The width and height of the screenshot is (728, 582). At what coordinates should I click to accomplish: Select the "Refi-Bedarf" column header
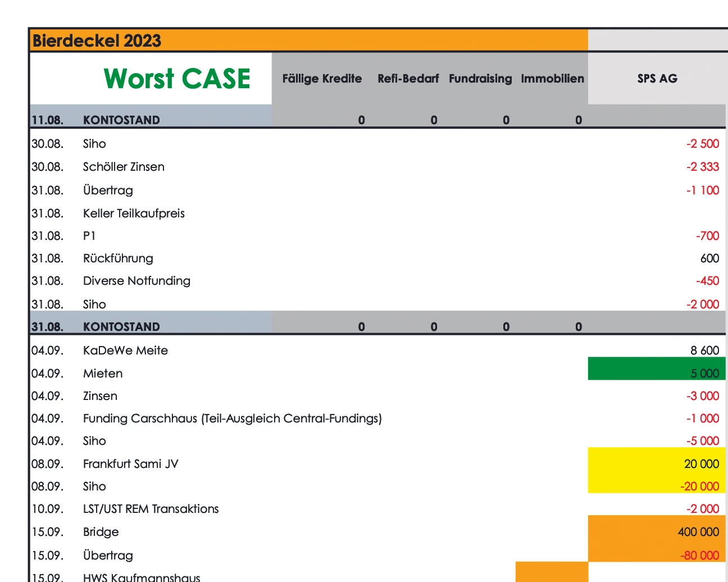(408, 79)
